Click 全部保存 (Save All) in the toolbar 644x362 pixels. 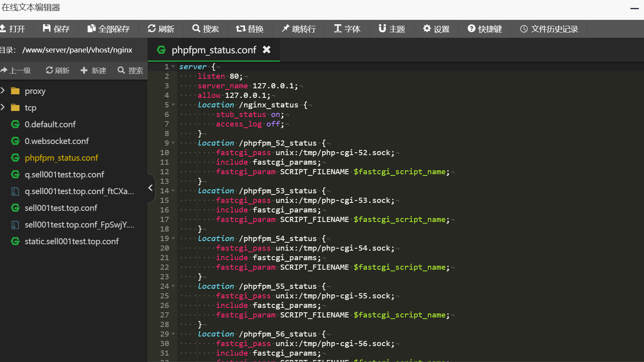(109, 29)
